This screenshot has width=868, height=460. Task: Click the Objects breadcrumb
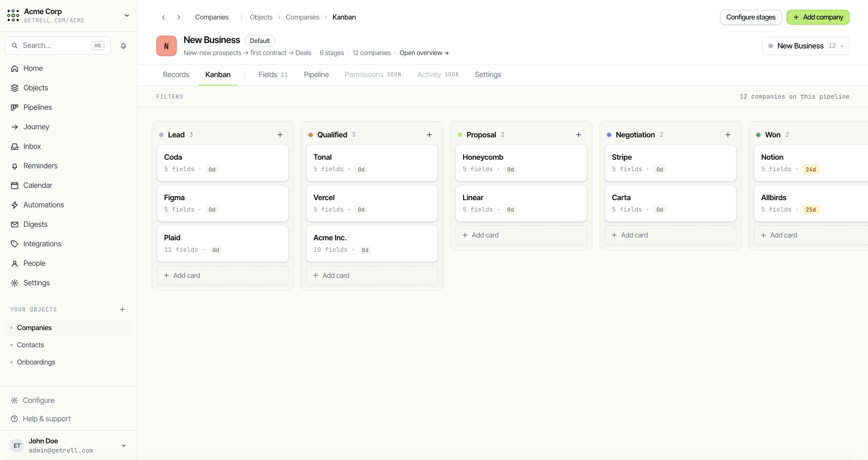(x=261, y=17)
